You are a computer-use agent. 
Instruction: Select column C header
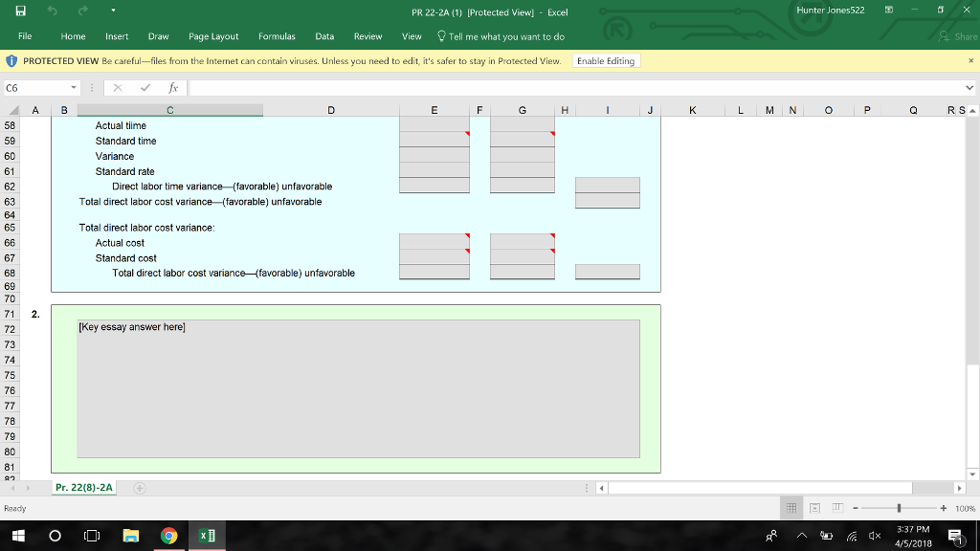170,110
